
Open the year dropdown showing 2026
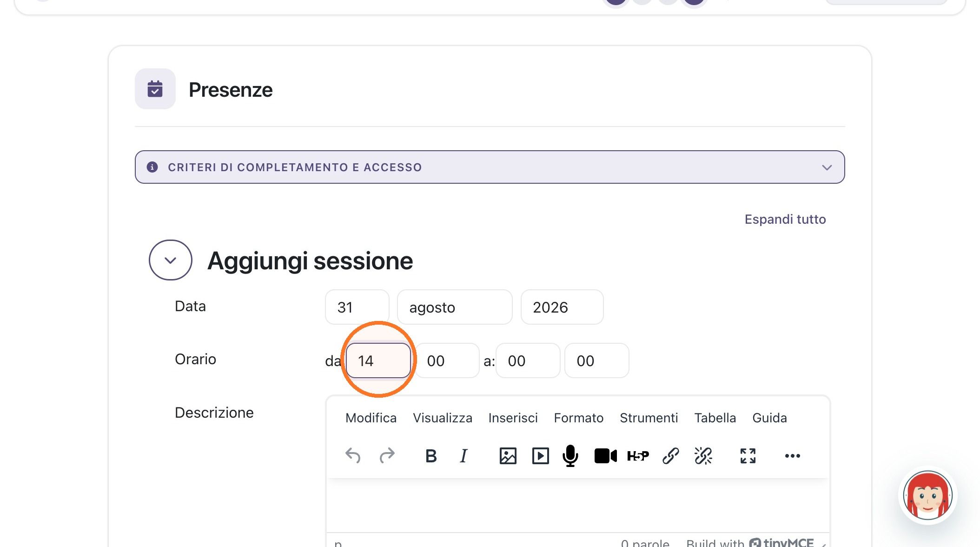tap(562, 307)
